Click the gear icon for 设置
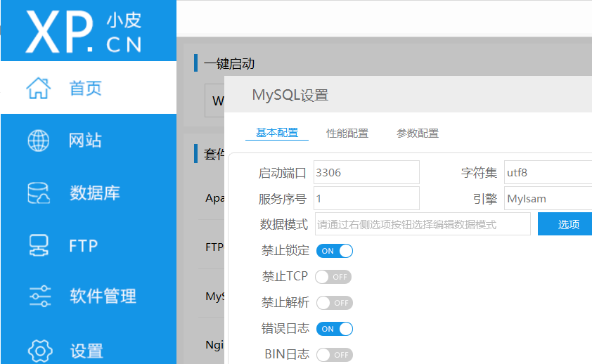This screenshot has height=364, width=592. pyautogui.click(x=40, y=351)
